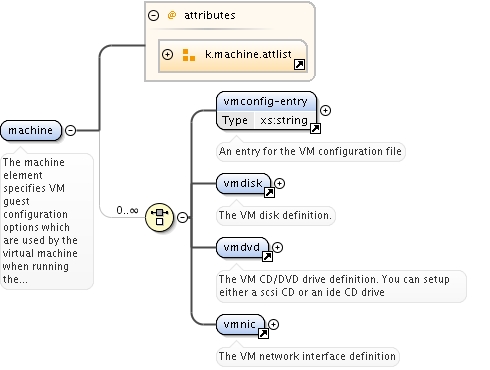Expand the vmnic element
The image size is (490, 370).
tap(273, 324)
